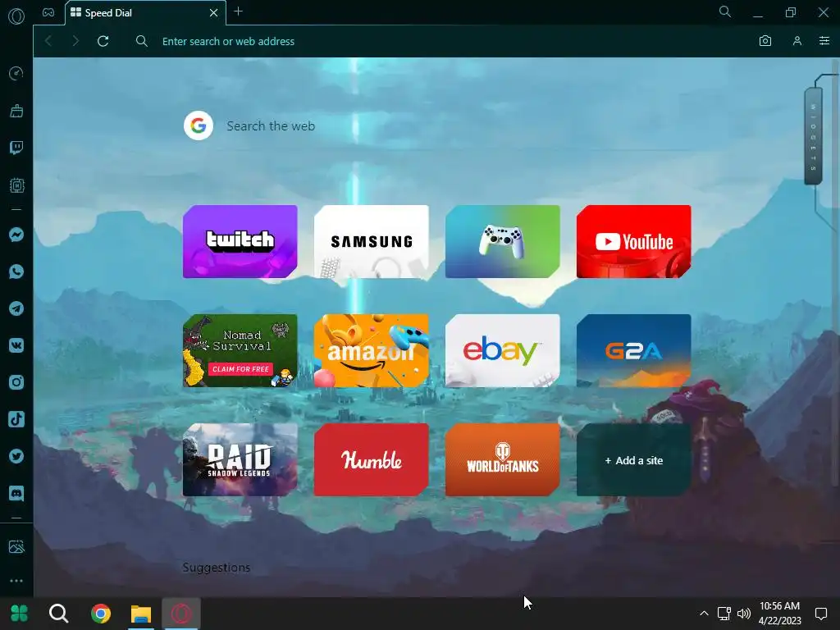
Task: Open the notification center icon
Action: [820, 614]
